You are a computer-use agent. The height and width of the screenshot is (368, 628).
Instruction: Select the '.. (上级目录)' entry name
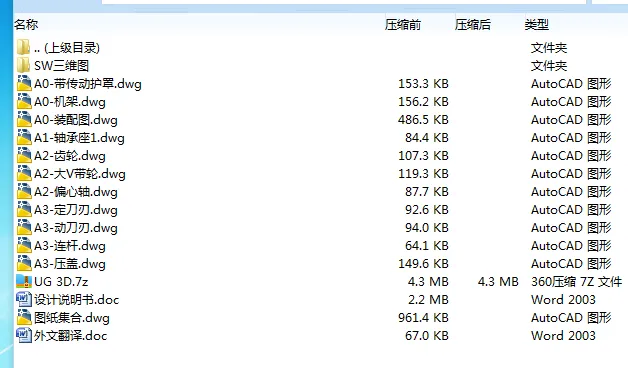click(67, 48)
